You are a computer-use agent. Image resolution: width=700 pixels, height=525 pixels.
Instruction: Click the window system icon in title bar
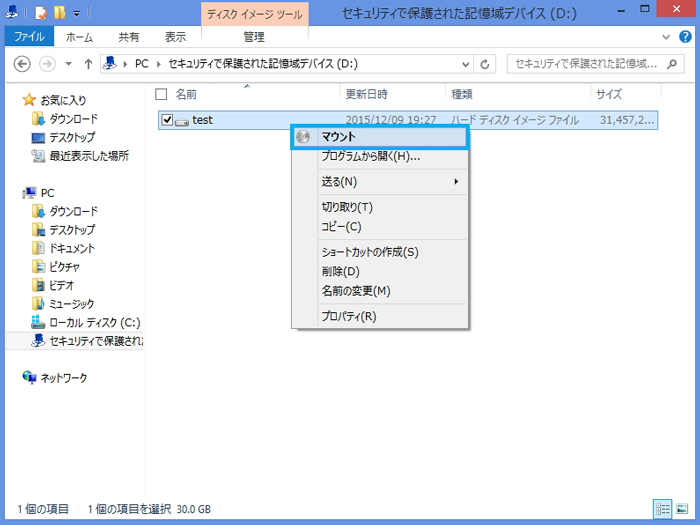click(x=12, y=12)
